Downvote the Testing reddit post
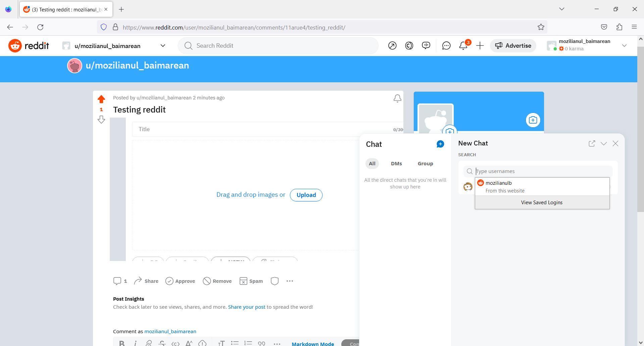This screenshot has height=346, width=644. point(101,119)
